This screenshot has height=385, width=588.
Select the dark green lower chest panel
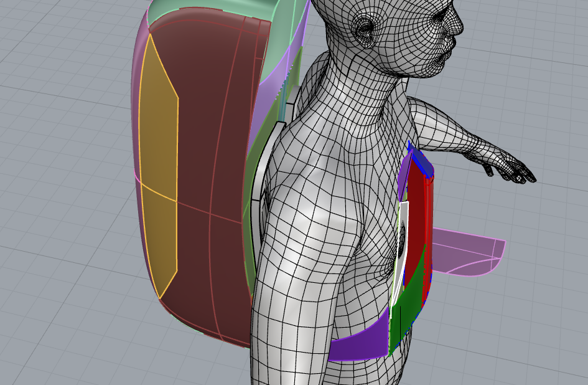[x=407, y=308]
